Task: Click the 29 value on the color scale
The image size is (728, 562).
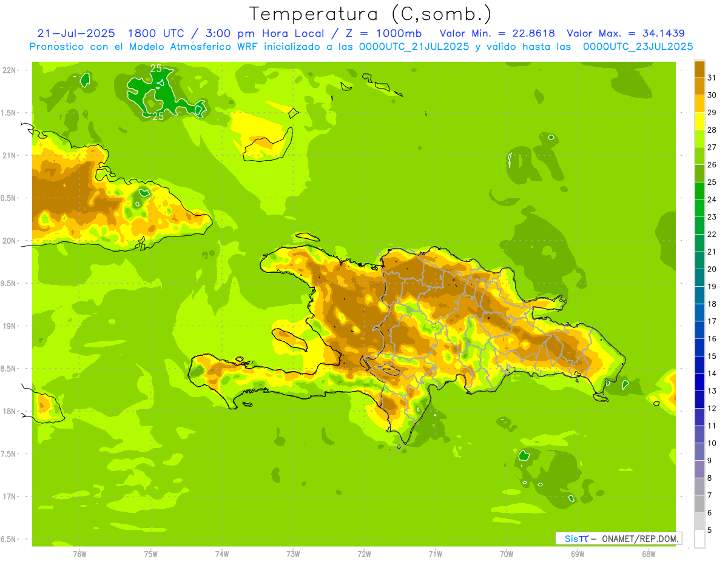Action: click(x=712, y=112)
